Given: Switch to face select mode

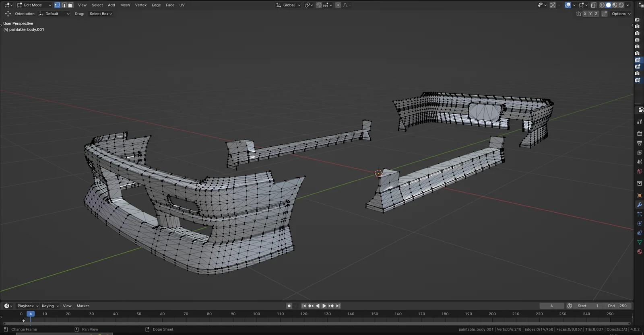Looking at the screenshot, I should click(70, 5).
